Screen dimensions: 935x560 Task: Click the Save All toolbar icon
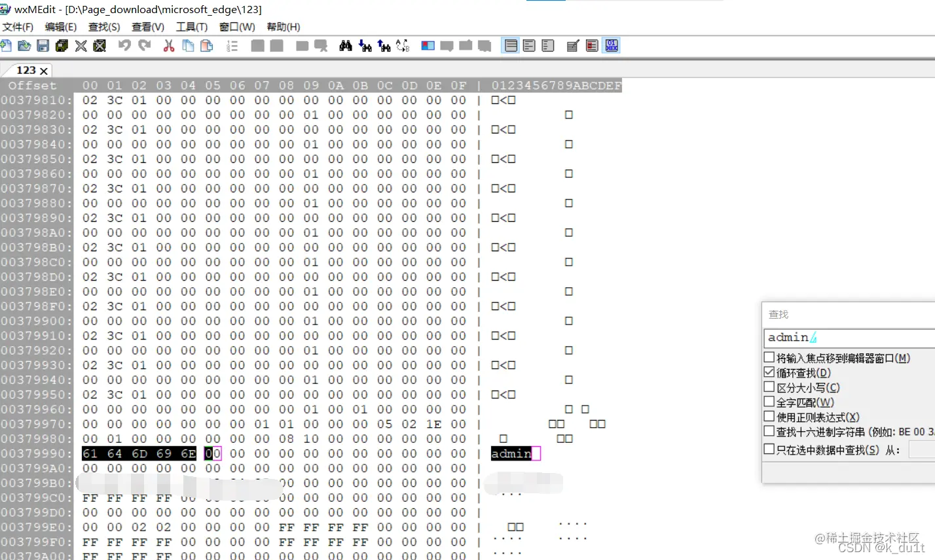click(62, 45)
